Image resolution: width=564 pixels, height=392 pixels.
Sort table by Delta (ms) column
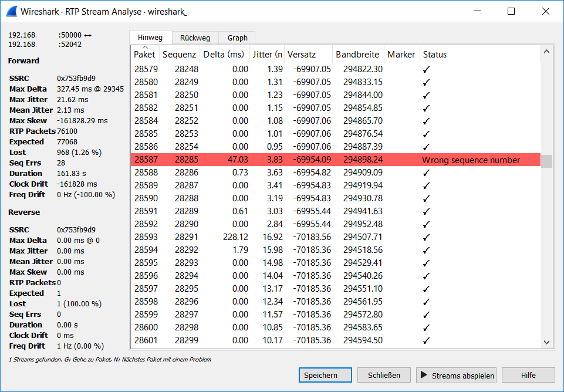click(223, 55)
